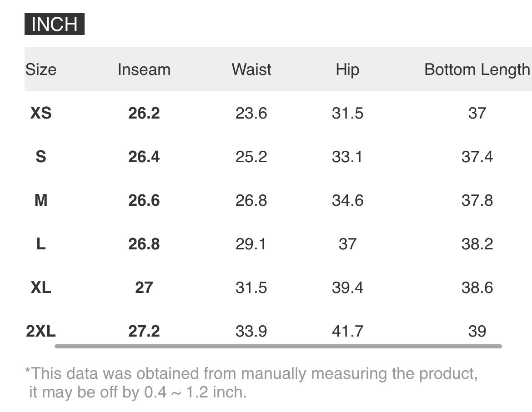Click the Hip column header

(347, 70)
